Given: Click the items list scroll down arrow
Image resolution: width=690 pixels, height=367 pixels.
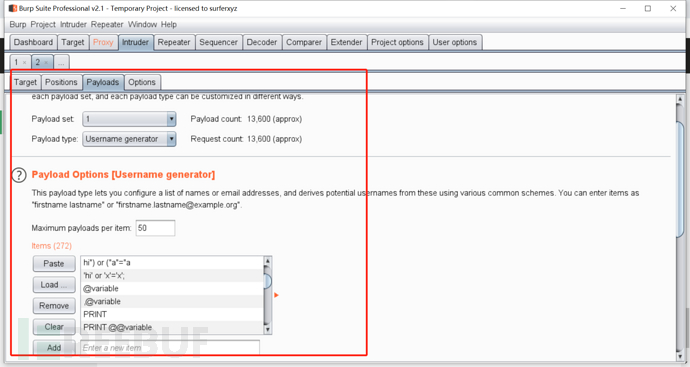Looking at the screenshot, I should coord(267,329).
